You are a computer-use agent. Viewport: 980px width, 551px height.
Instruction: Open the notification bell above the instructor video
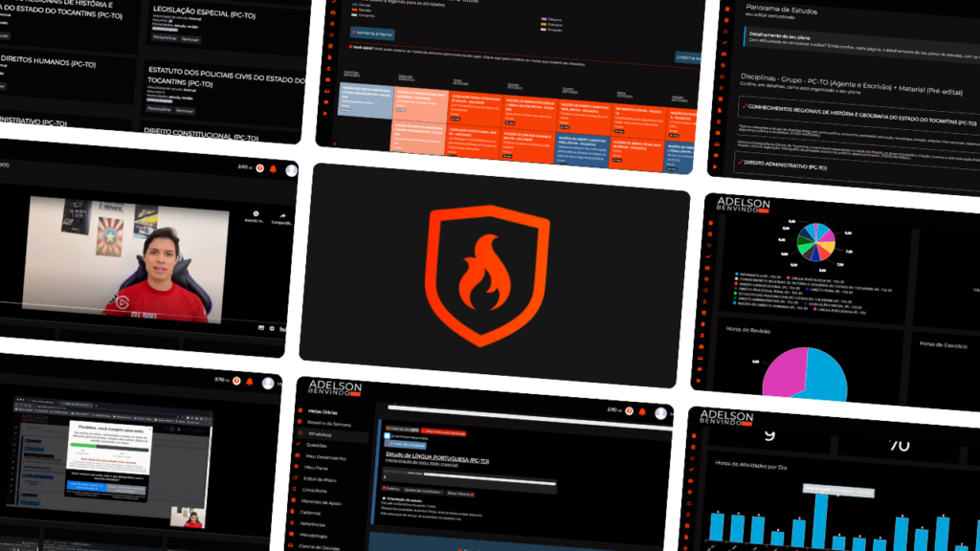pos(273,168)
